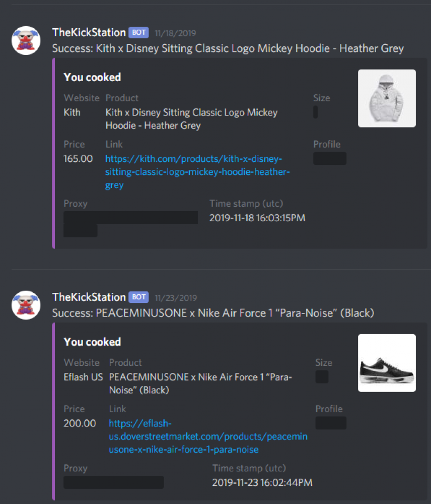This screenshot has height=504, width=431.
Task: Reveal the hidden Proxy in the Kith embed
Action: click(131, 224)
